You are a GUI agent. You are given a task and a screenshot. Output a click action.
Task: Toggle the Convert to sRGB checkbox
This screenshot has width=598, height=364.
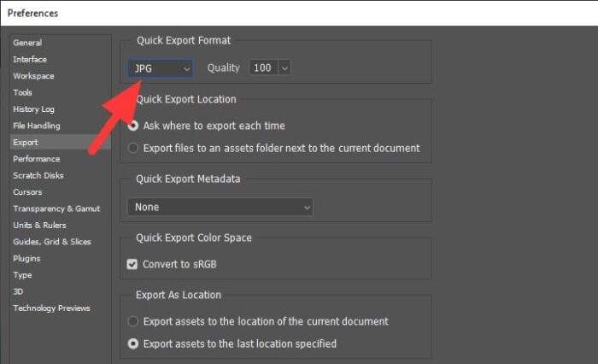(x=132, y=264)
